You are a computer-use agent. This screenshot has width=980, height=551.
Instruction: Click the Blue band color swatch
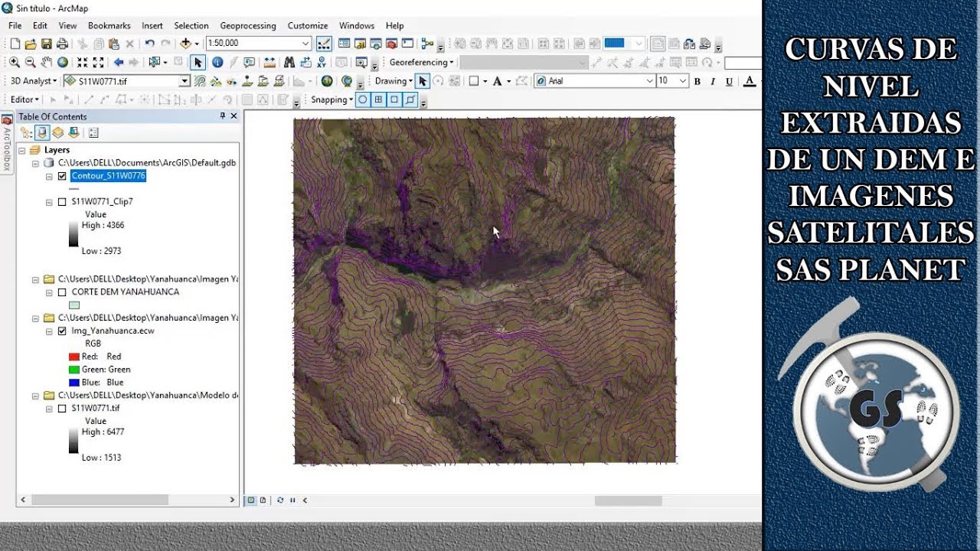click(x=74, y=383)
